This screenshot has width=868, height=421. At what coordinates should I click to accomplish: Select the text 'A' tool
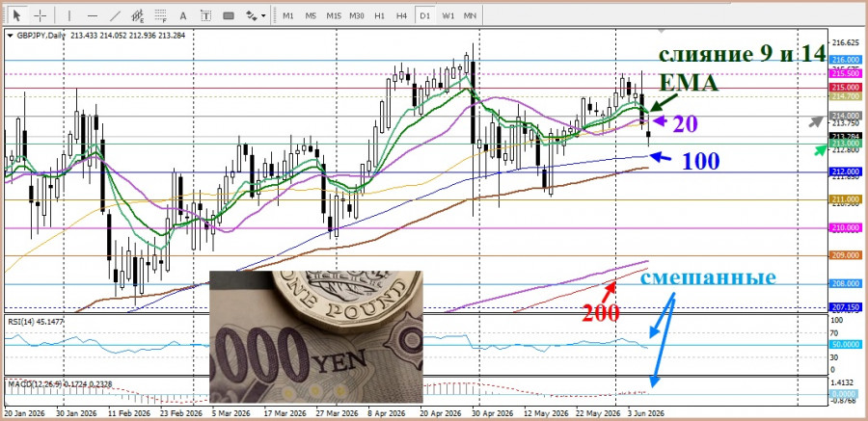(183, 15)
